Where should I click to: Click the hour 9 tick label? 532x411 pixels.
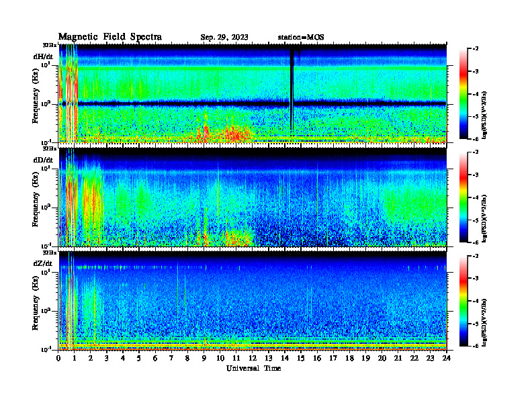[x=204, y=358]
